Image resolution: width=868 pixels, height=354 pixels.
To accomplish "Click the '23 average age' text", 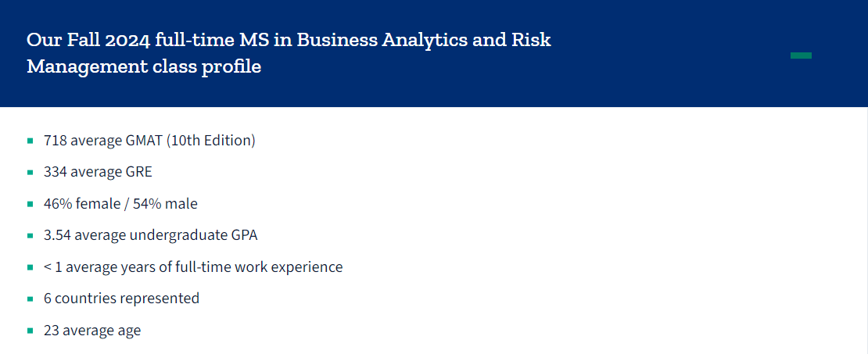I will tap(92, 331).
